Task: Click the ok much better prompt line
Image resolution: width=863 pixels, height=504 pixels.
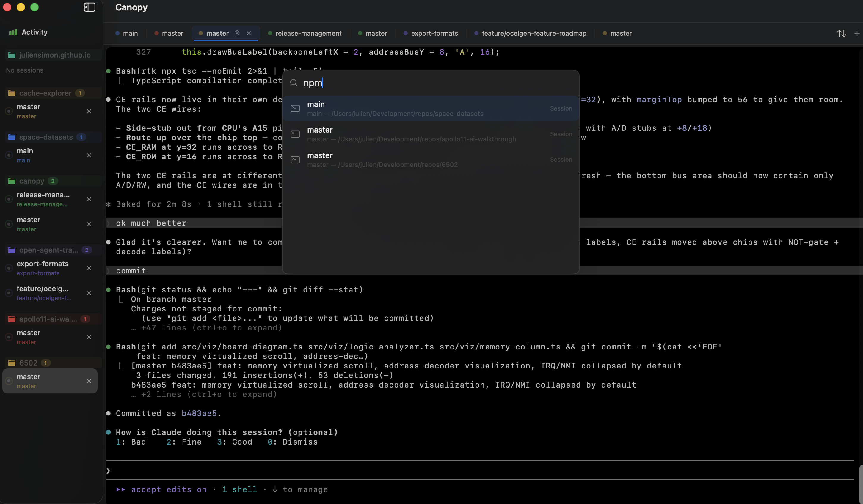Action: coord(151,223)
